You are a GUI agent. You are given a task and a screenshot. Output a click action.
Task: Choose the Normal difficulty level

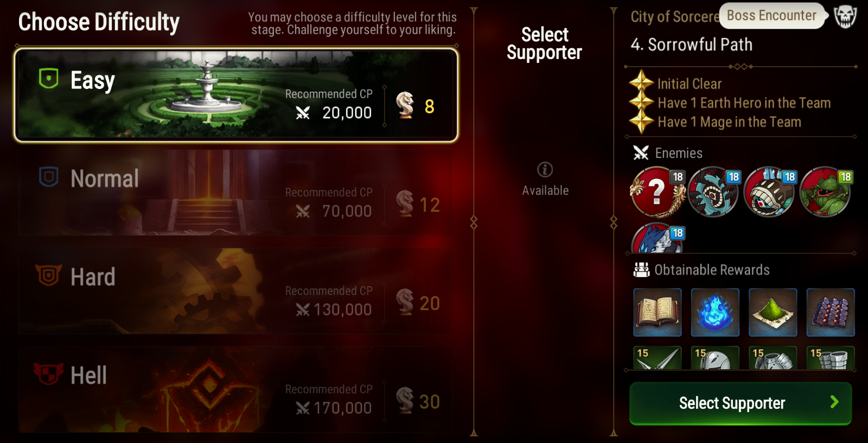[x=236, y=192]
